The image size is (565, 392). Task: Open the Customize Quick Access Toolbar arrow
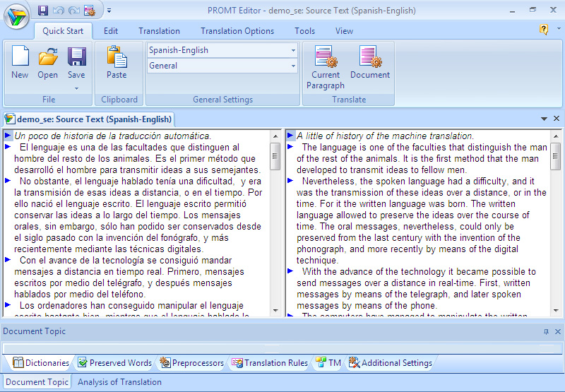[109, 11]
